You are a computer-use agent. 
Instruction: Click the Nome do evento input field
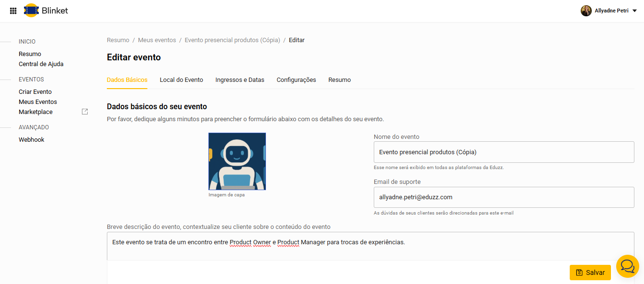pyautogui.click(x=504, y=152)
